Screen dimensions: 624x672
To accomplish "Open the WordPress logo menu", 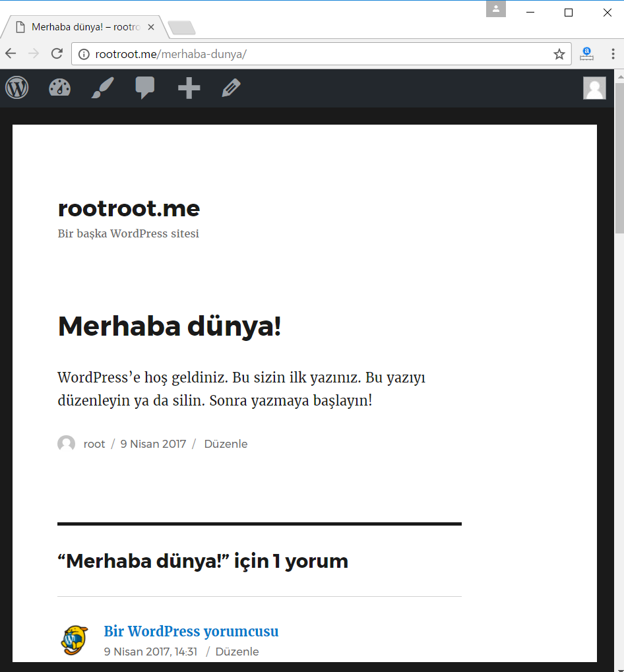I will click(x=16, y=88).
